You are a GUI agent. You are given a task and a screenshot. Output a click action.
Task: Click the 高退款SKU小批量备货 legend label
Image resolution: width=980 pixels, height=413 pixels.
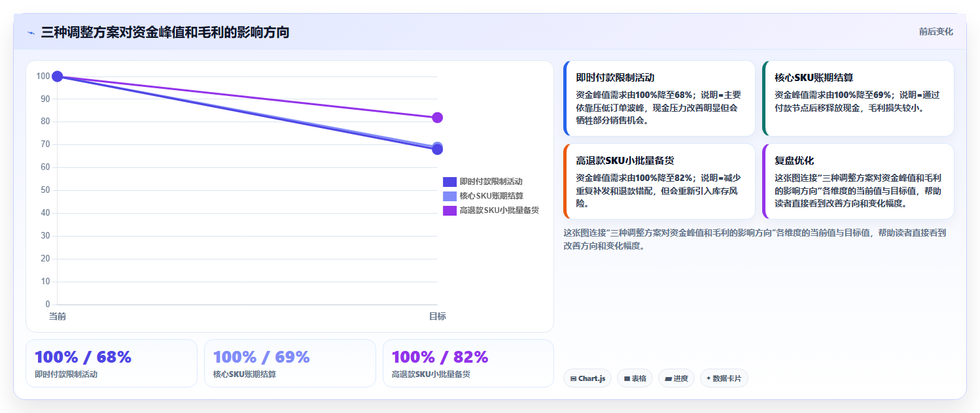(499, 210)
